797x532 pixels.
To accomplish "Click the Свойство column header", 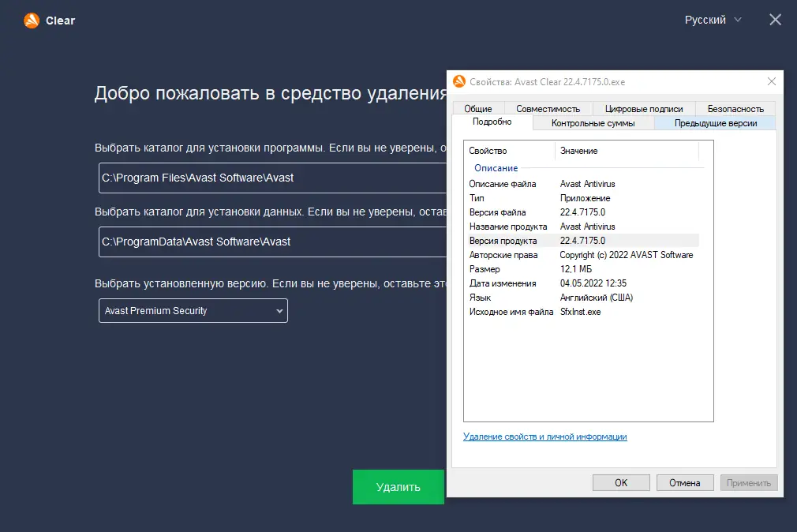I will coord(509,151).
